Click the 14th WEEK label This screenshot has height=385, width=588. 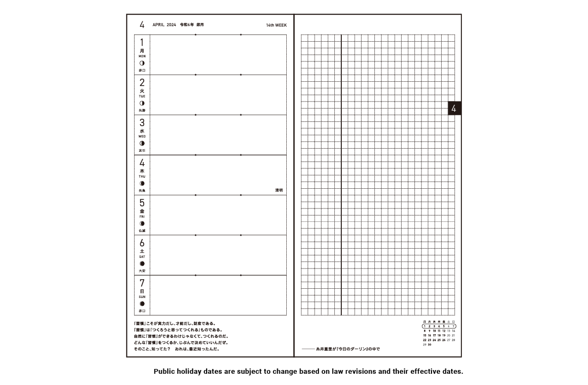coord(276,25)
